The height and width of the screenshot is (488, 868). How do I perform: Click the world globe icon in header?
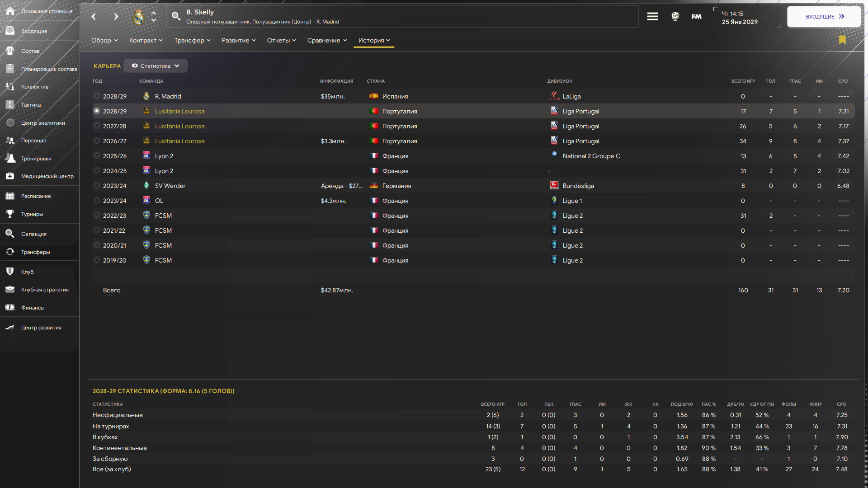pyautogui.click(x=675, y=17)
